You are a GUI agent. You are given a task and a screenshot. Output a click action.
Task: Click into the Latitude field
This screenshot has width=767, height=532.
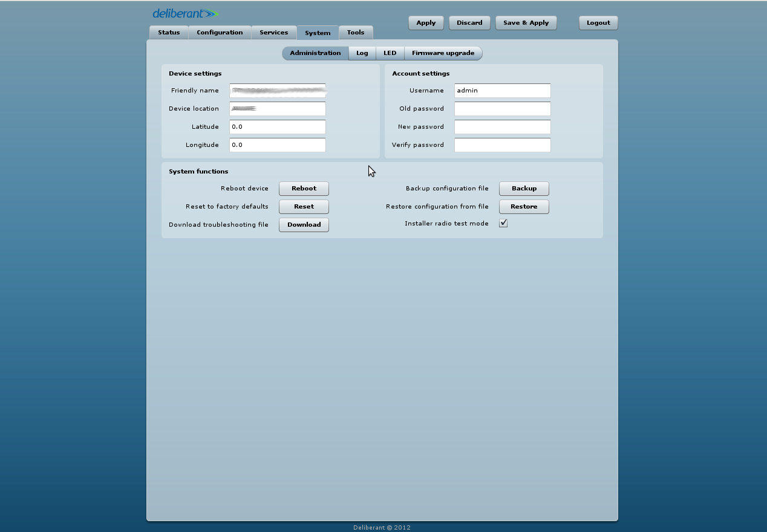pos(278,127)
